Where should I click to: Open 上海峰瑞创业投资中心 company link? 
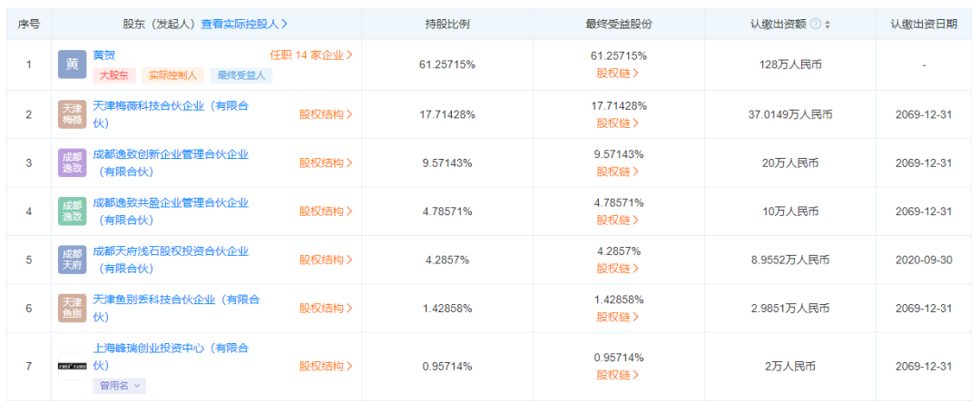[x=171, y=356]
